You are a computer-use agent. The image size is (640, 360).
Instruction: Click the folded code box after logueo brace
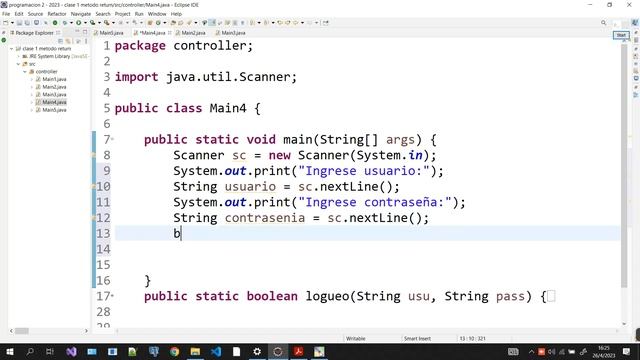(551, 296)
